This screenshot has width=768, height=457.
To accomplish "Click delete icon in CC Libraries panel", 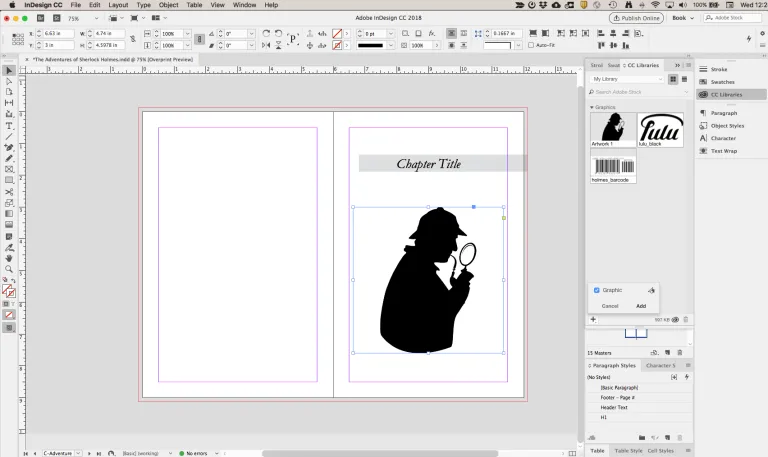I will pyautogui.click(x=686, y=319).
